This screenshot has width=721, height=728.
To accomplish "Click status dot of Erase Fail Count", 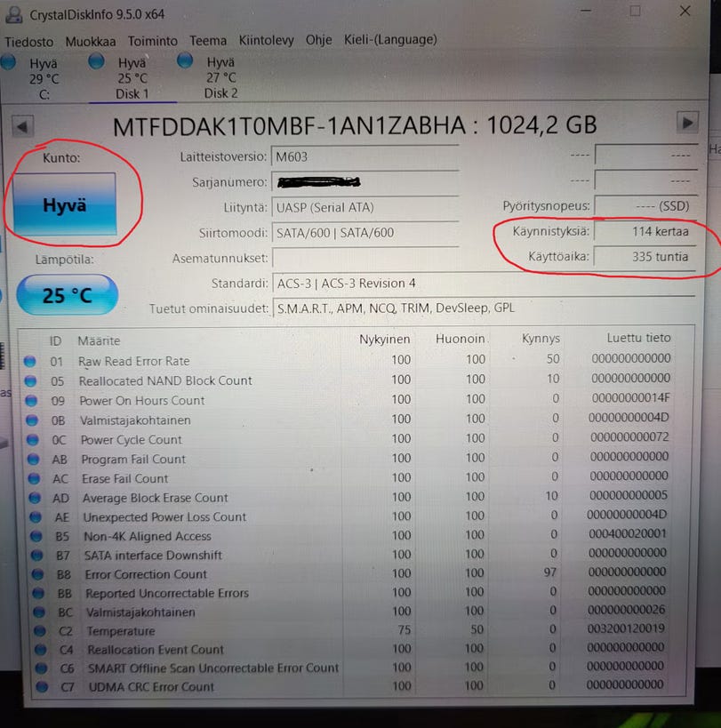I will click(x=34, y=479).
